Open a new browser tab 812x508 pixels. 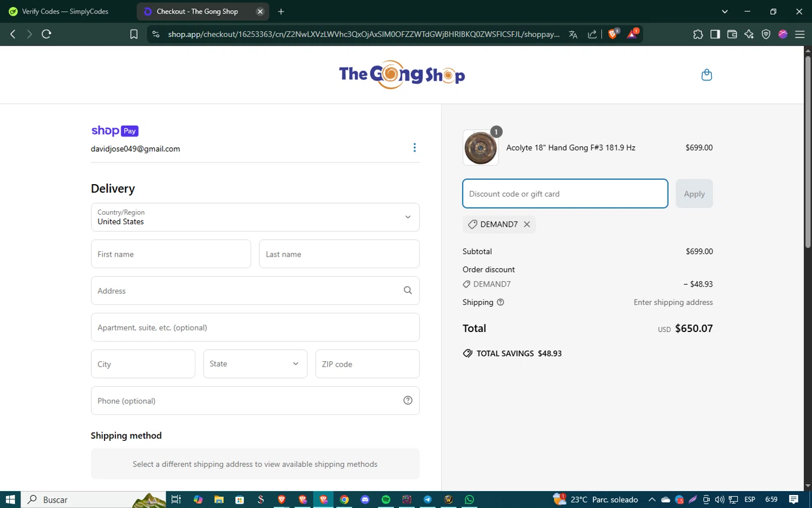pos(281,11)
